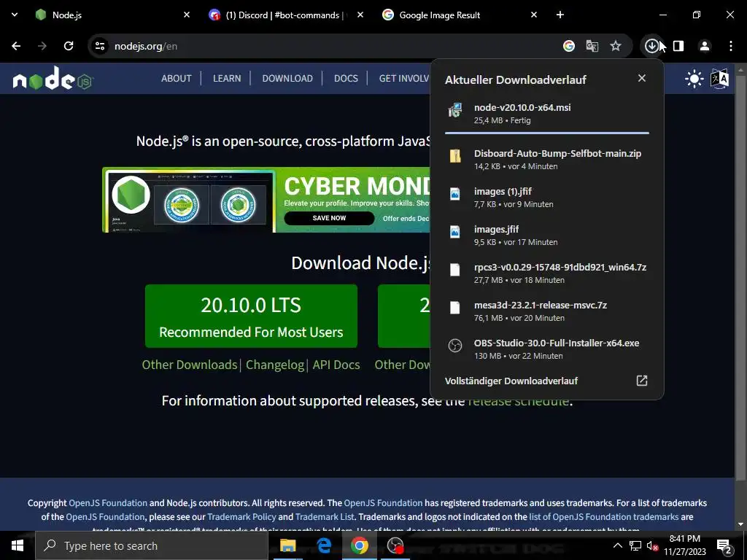
Task: Open the list of OpenJS Foundation trademarks link
Action: pyautogui.click(x=603, y=517)
